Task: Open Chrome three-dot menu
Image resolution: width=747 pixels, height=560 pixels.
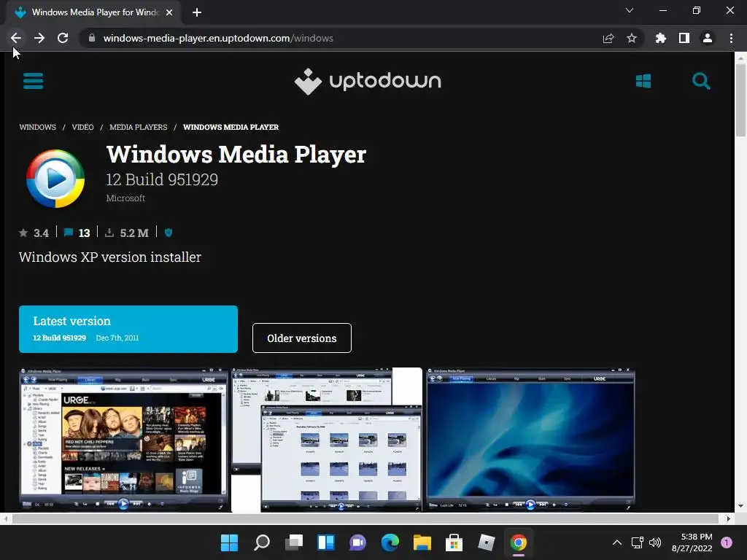Action: pos(731,38)
